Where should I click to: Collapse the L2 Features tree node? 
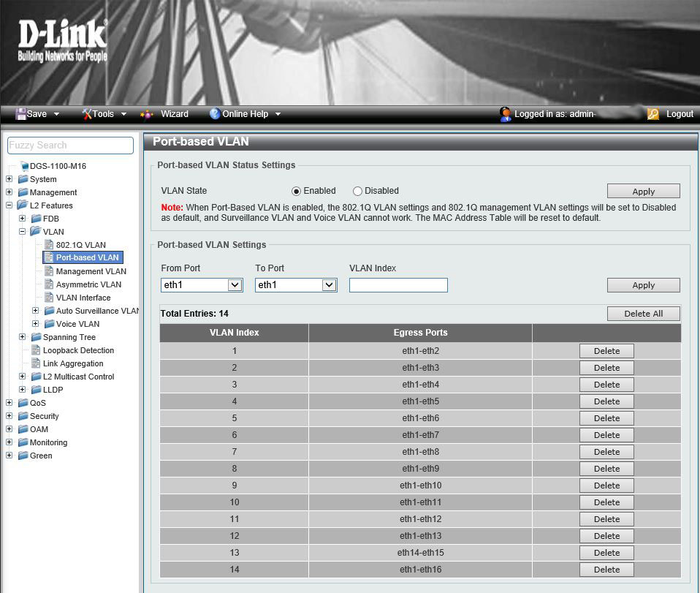9,205
